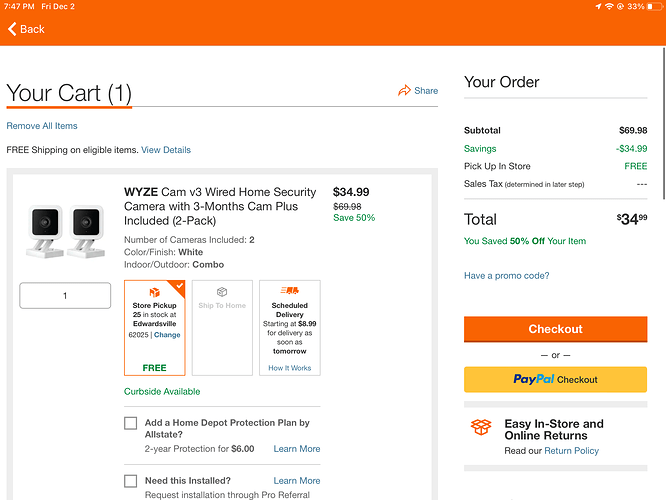
Task: Check the Need this Installed box
Action: 131,481
